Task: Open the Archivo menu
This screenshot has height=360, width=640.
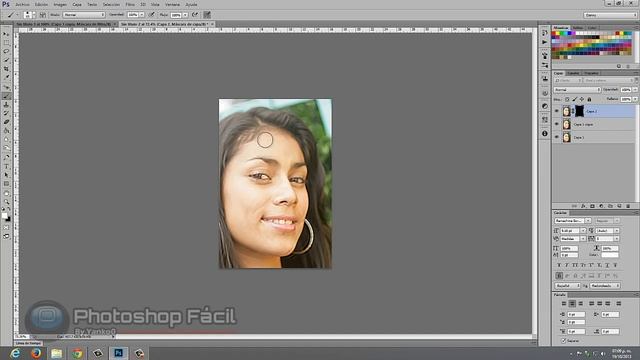Action: pyautogui.click(x=22, y=4)
